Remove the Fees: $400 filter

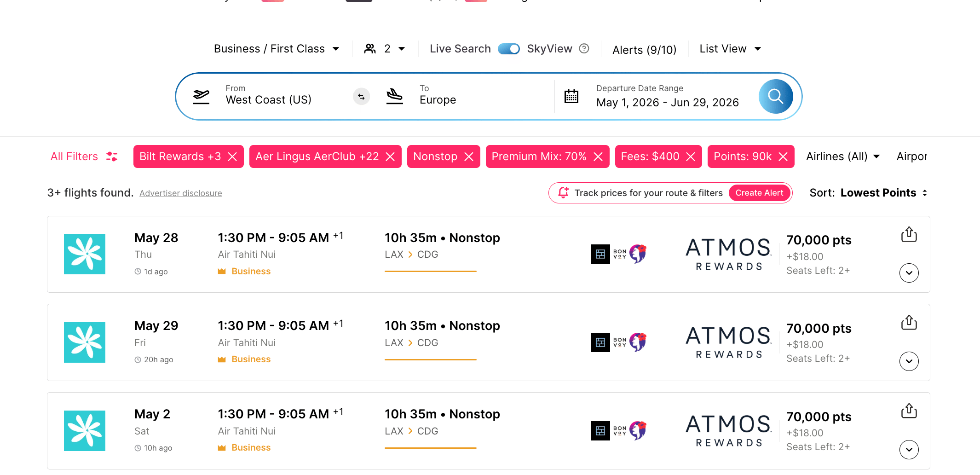pos(691,157)
